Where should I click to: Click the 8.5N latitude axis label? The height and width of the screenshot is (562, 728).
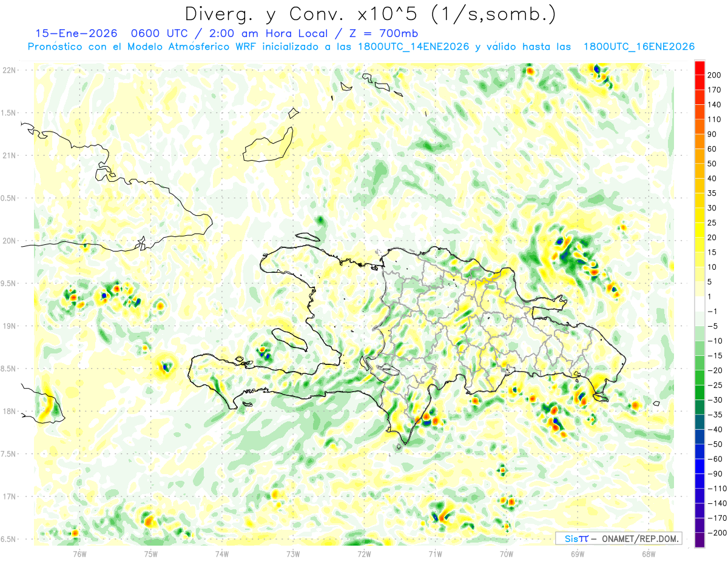click(x=8, y=369)
